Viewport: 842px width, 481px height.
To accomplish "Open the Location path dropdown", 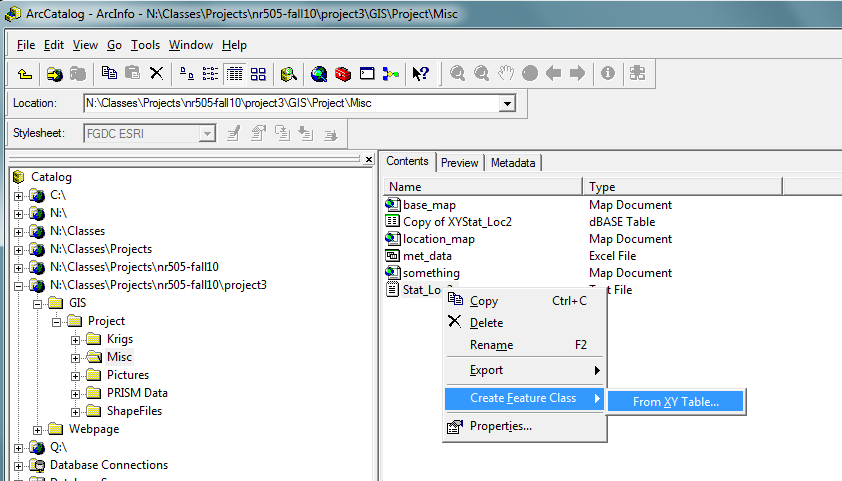I will click(506, 103).
